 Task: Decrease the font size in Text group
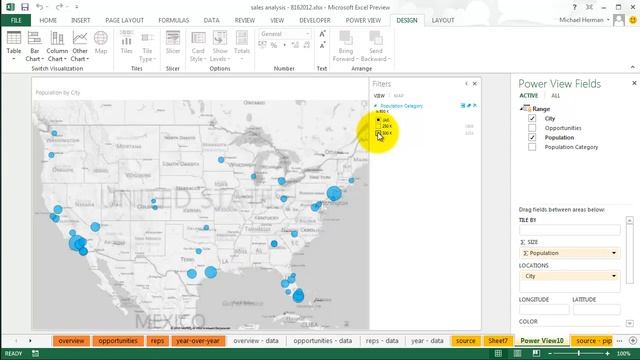[322, 45]
